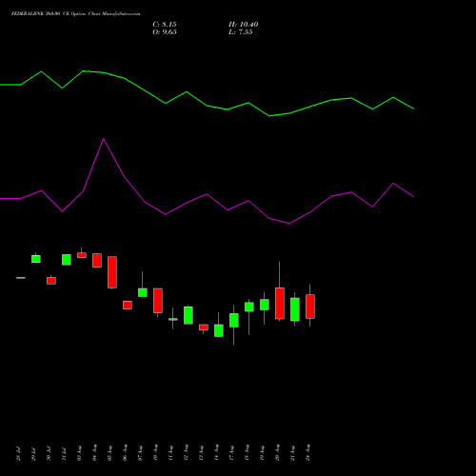Click the purple line peak near 04 Aug
Image resolution: width=476 pixels, height=476 pixels.
(x=104, y=139)
